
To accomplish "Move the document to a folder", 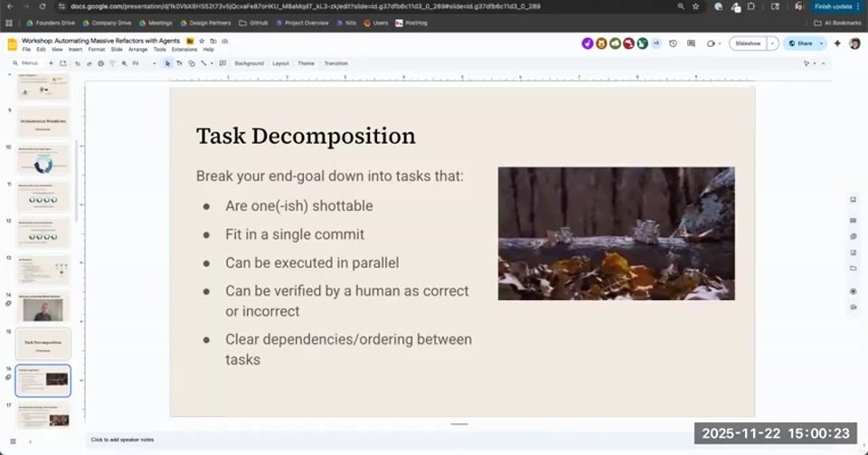I will tap(213, 41).
